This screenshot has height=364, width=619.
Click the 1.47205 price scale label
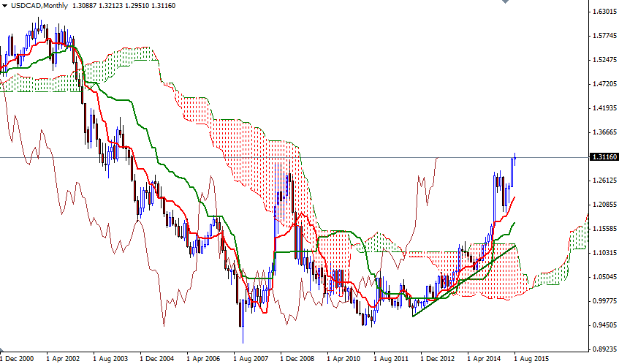tap(604, 84)
